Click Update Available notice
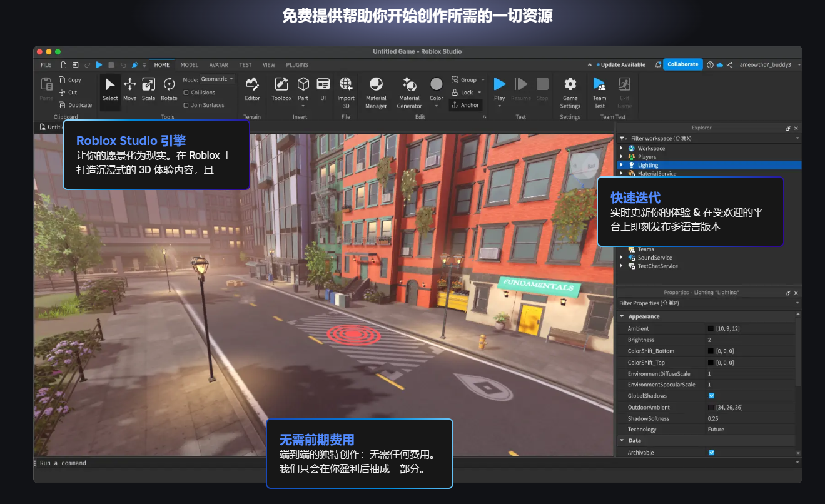 (620, 64)
